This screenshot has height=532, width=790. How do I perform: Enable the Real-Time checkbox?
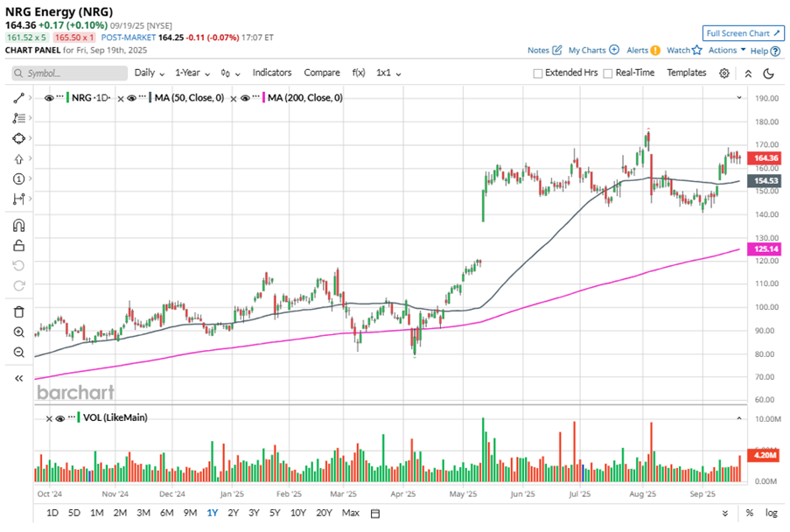(x=608, y=73)
